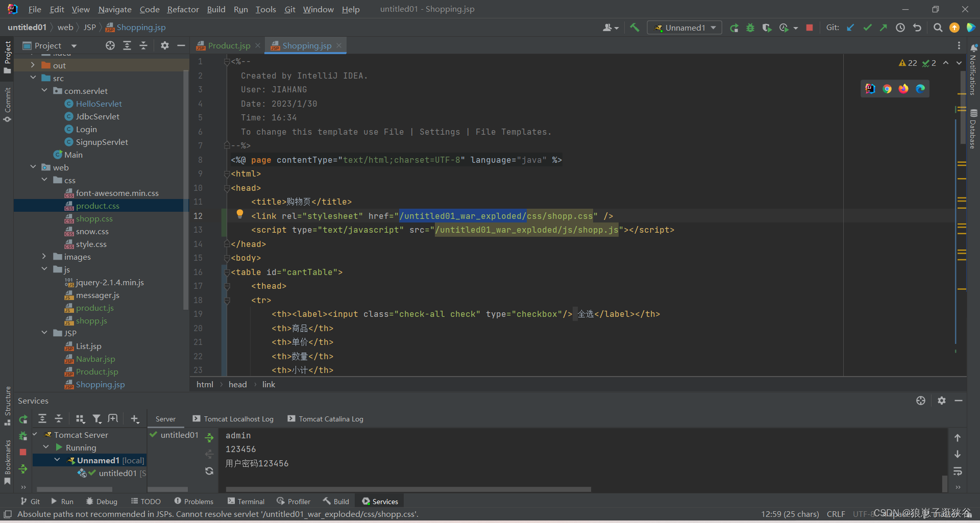Rerun the application with the green rerun icon
Viewport: 980px width, 523px height.
[x=734, y=28]
